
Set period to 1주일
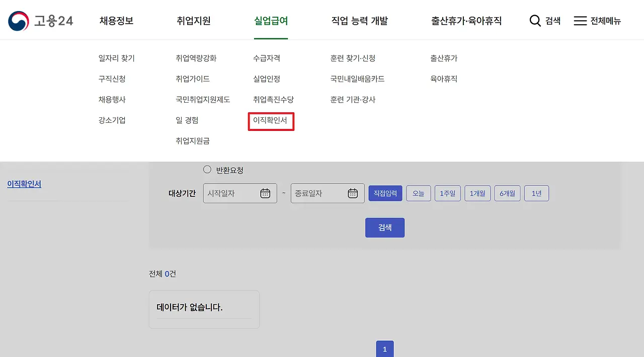(448, 193)
